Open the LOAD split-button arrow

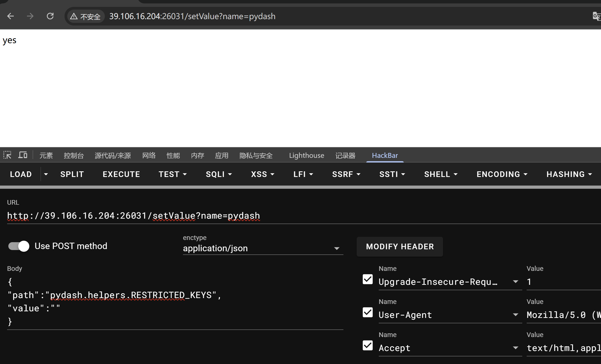coord(46,174)
